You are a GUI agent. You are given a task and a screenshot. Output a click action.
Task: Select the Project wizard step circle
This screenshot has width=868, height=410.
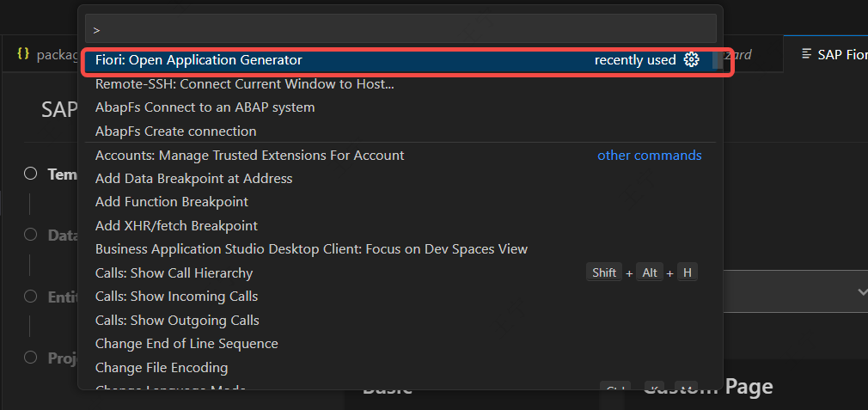pyautogui.click(x=30, y=357)
